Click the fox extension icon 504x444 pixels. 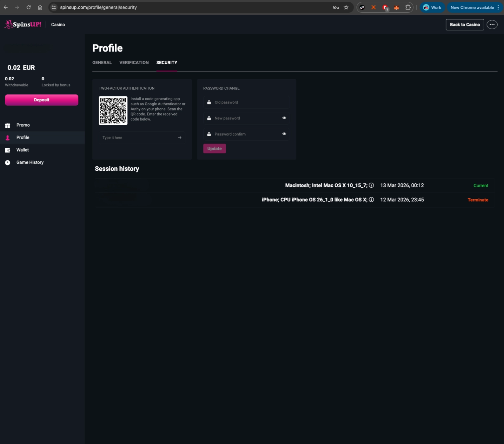pyautogui.click(x=396, y=7)
